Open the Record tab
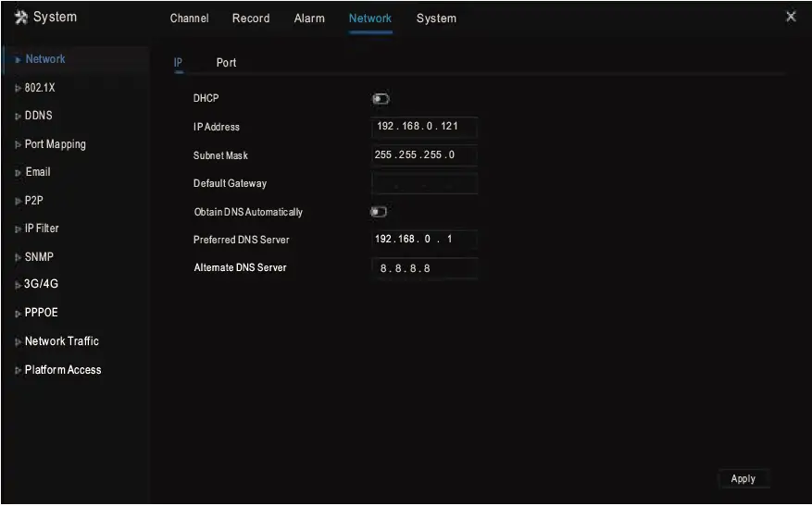This screenshot has height=506, width=812. (x=251, y=19)
